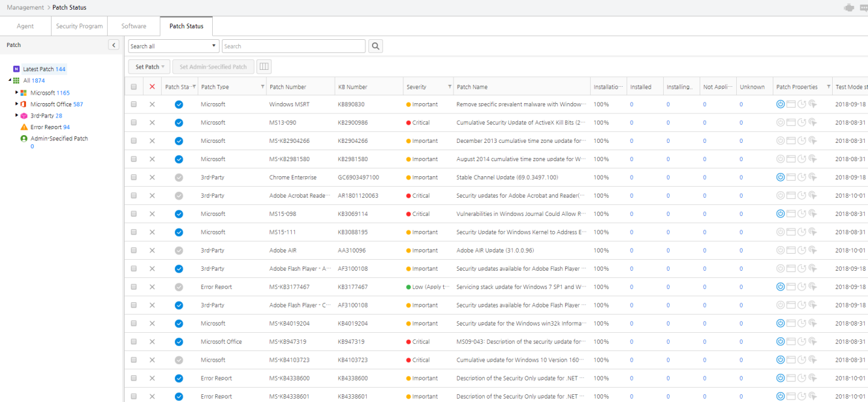Open the Security Program tab
Viewport: 868px width, 402px height.
(80, 26)
